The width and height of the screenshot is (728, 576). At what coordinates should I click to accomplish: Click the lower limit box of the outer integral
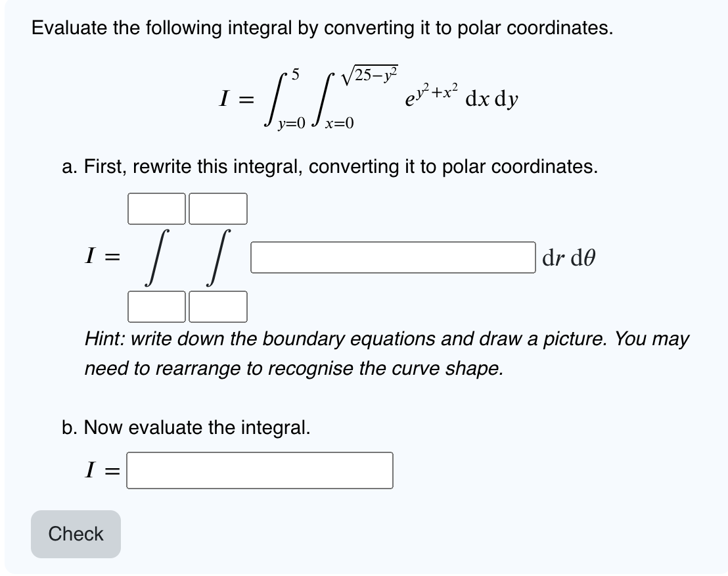click(x=156, y=307)
